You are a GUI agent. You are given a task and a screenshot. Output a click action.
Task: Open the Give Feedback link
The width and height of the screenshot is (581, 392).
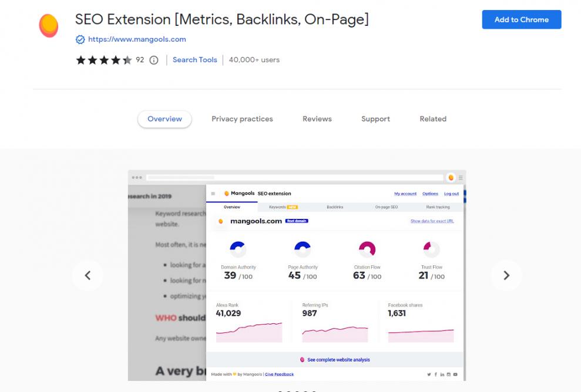280,374
